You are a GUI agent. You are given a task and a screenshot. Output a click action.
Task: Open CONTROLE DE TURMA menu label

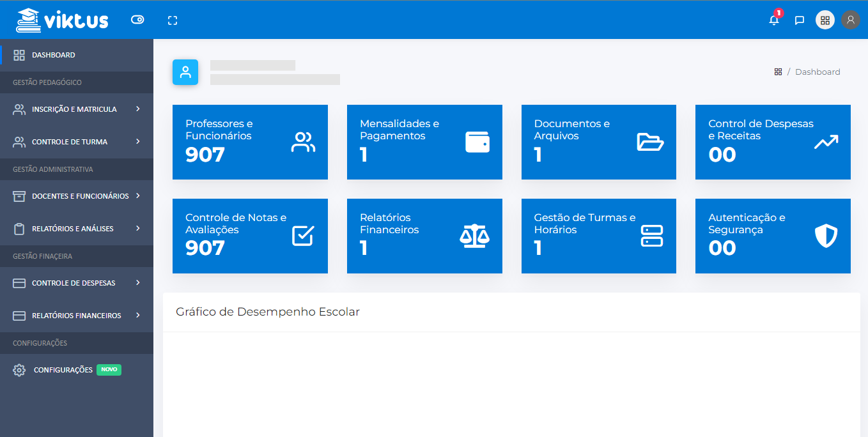pos(70,142)
